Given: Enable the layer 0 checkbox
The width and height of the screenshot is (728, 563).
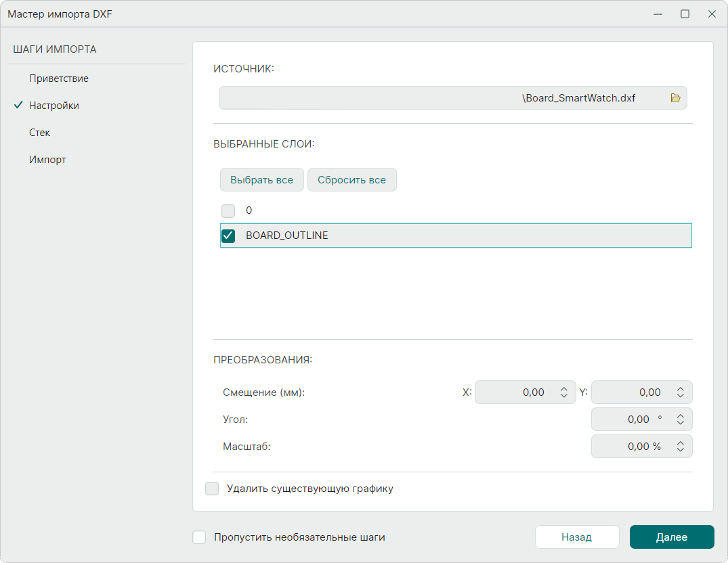Looking at the screenshot, I should 228,210.
